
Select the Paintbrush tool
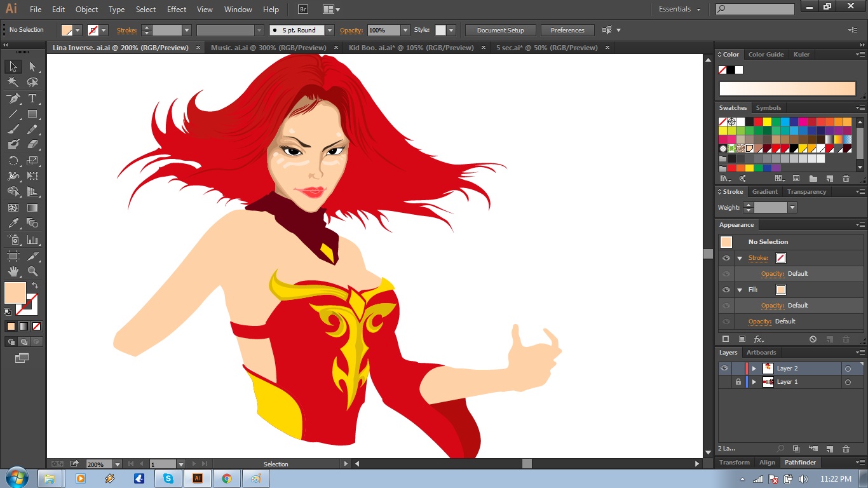[13, 130]
